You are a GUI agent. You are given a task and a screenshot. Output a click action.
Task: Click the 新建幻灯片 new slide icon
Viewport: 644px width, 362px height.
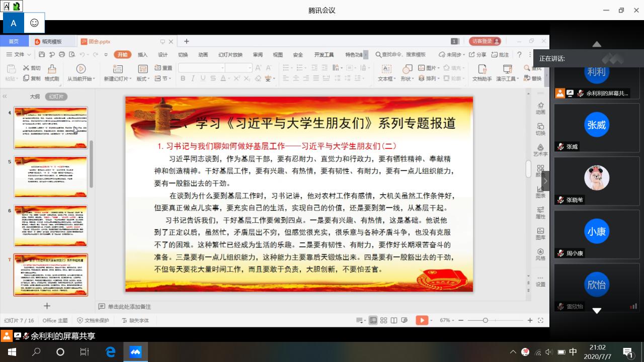118,68
